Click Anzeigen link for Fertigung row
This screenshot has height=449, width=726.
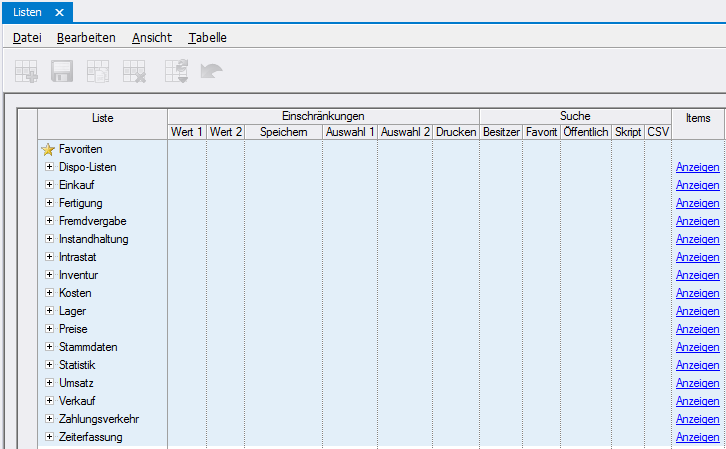pyautogui.click(x=697, y=204)
